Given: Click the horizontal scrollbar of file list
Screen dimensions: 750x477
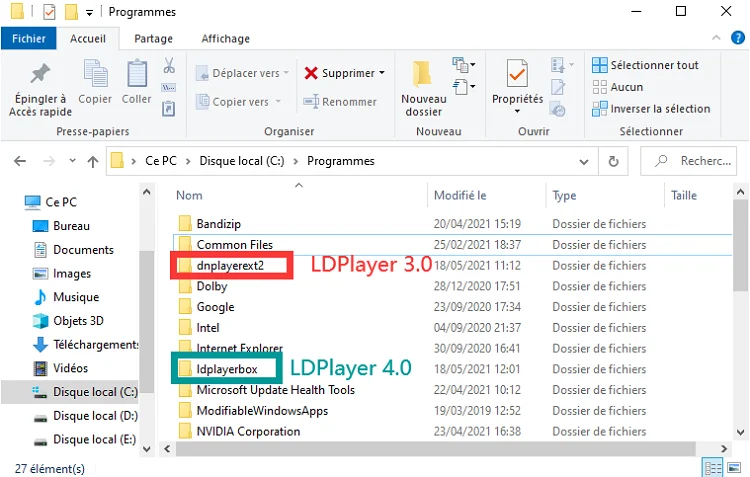Looking at the screenshot, I should pos(435,448).
